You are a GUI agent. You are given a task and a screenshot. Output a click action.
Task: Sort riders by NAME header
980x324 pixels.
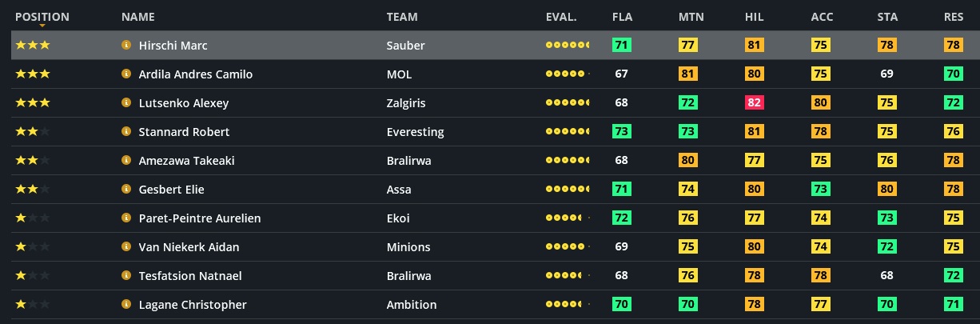(137, 17)
